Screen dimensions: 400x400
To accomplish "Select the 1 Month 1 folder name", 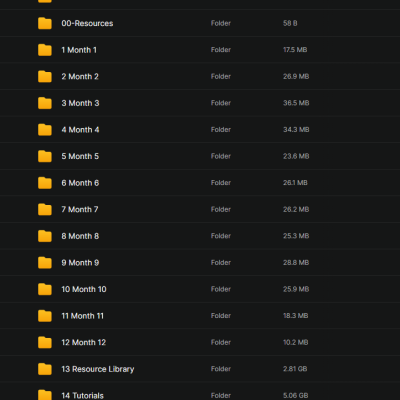I will 79,50.
